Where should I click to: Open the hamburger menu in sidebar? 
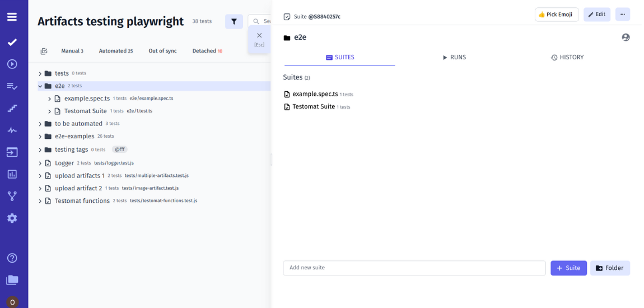(12, 17)
